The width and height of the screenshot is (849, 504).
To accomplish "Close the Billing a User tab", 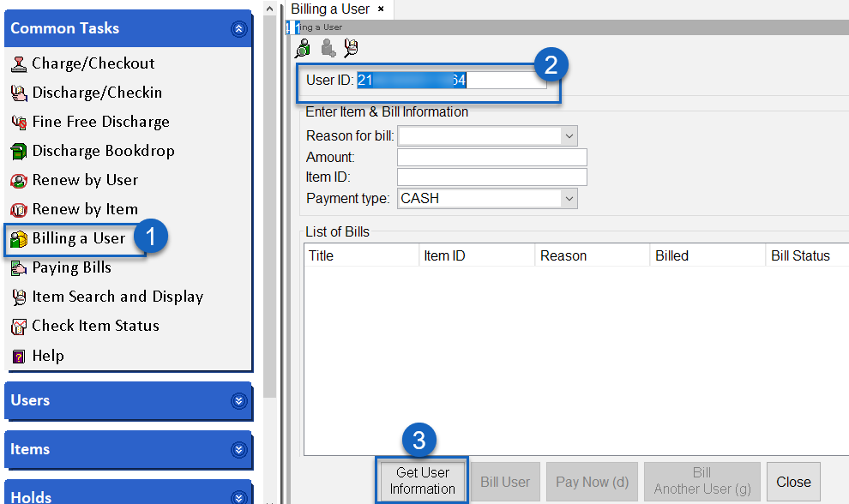I will 381,9.
